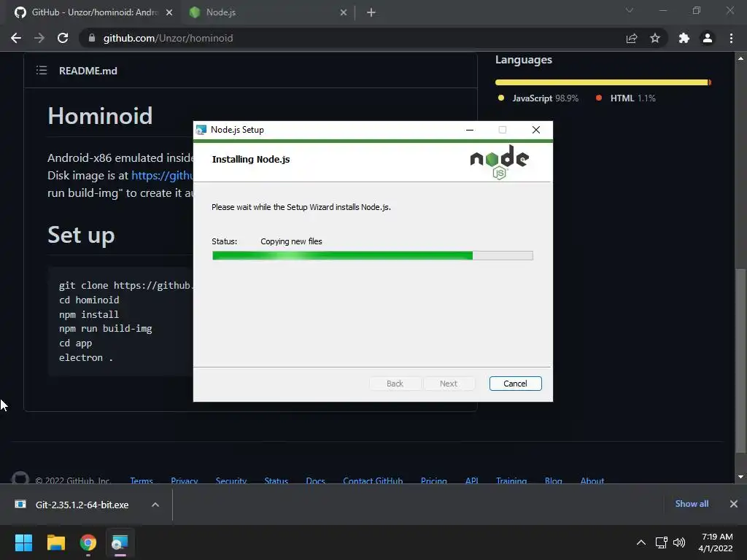Open the Contact GitHub footer link
The height and width of the screenshot is (560, 747).
(x=373, y=480)
